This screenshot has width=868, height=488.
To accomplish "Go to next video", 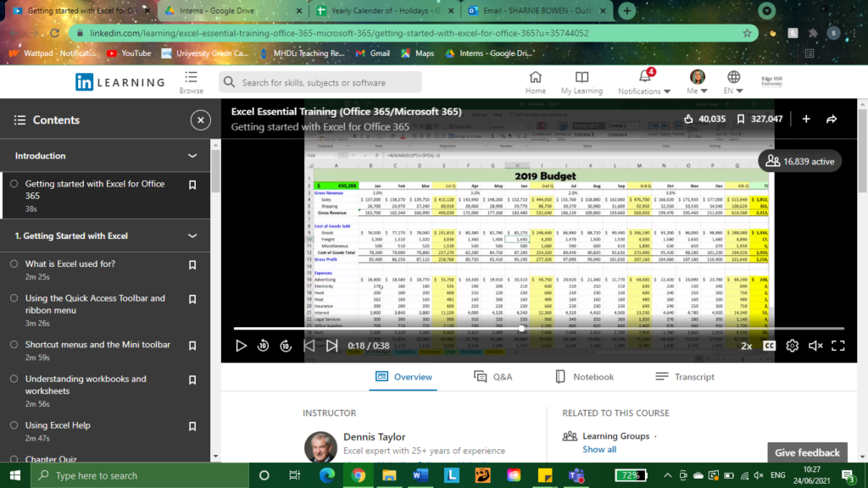I will tap(331, 346).
